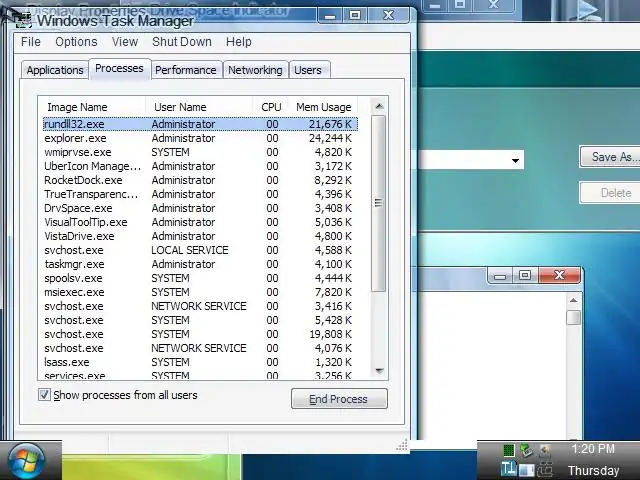Open the View menu
Viewport: 640px width, 480px height.
(x=125, y=42)
